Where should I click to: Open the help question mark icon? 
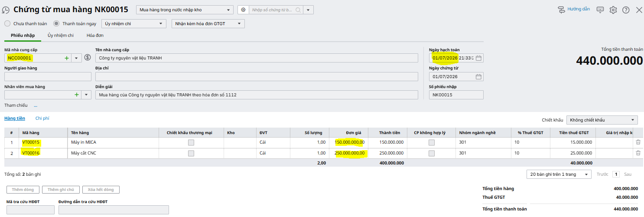pyautogui.click(x=626, y=10)
